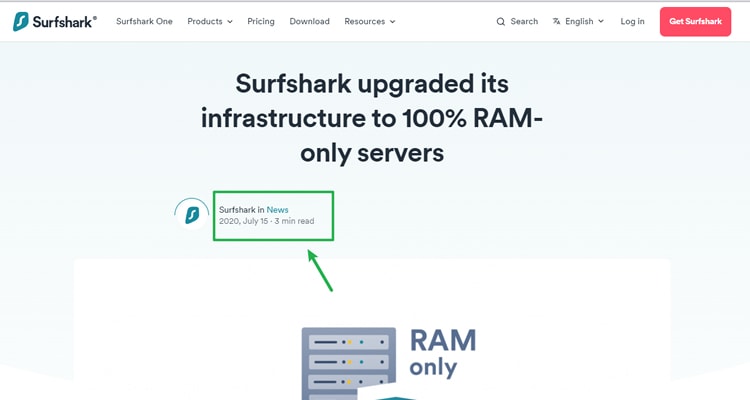Click the 'Surfshark in' author text
This screenshot has height=400, width=750.
tap(242, 210)
